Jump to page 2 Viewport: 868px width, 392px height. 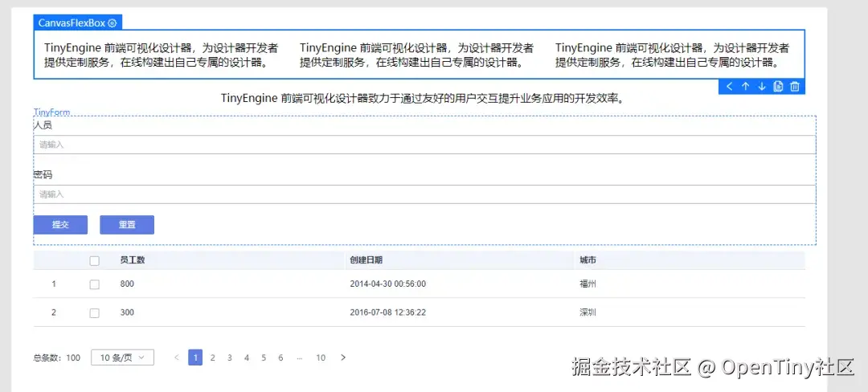[212, 357]
